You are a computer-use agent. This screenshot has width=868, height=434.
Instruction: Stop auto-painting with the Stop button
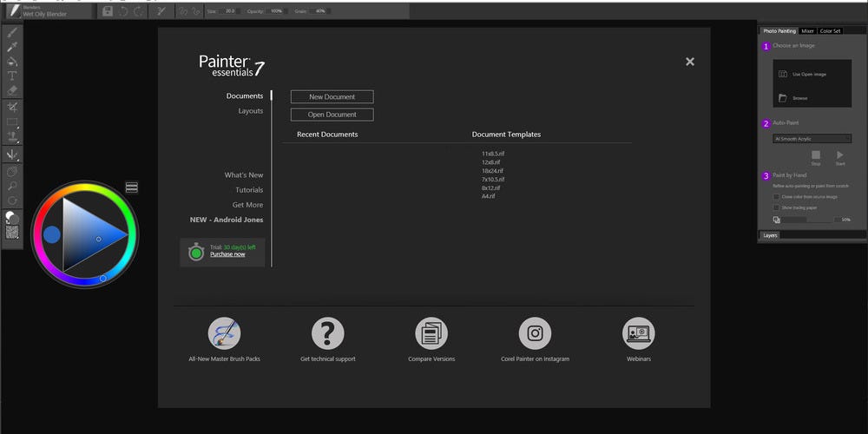coord(815,157)
